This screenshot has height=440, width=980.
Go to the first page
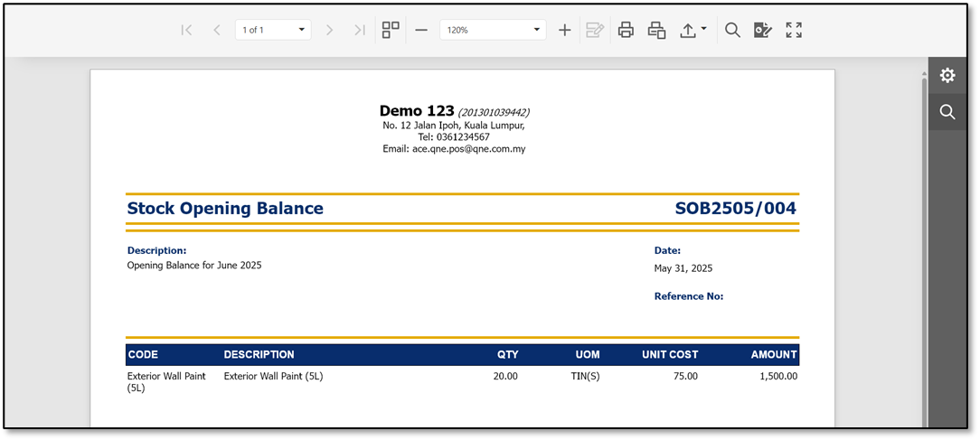pyautogui.click(x=186, y=30)
